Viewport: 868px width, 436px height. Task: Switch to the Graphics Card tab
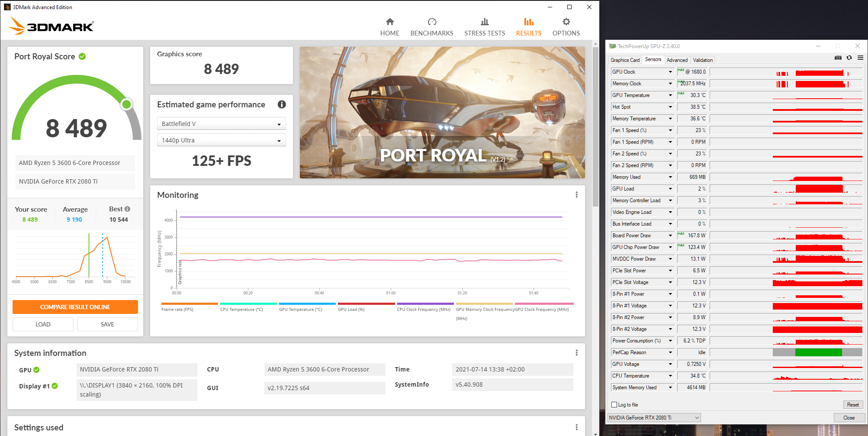click(x=625, y=60)
